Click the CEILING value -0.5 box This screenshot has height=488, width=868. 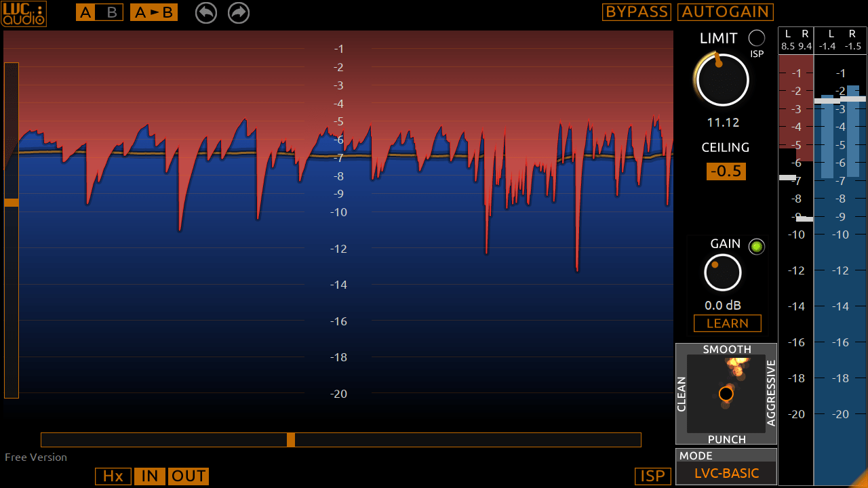point(726,171)
